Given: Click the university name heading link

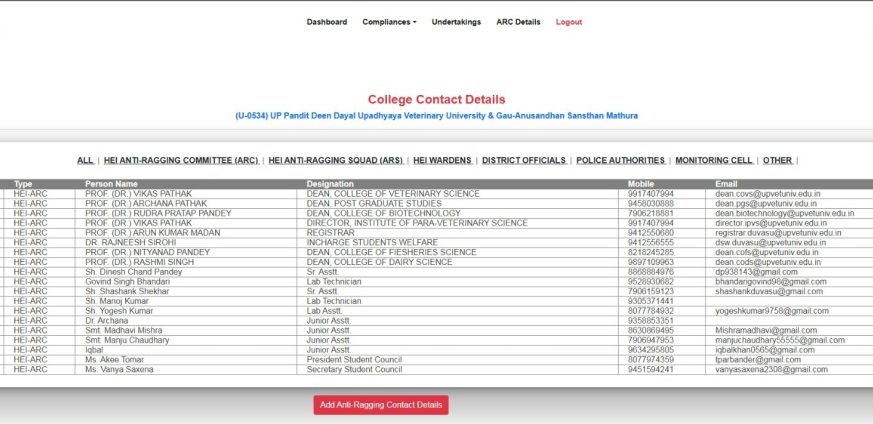Looking at the screenshot, I should [436, 116].
